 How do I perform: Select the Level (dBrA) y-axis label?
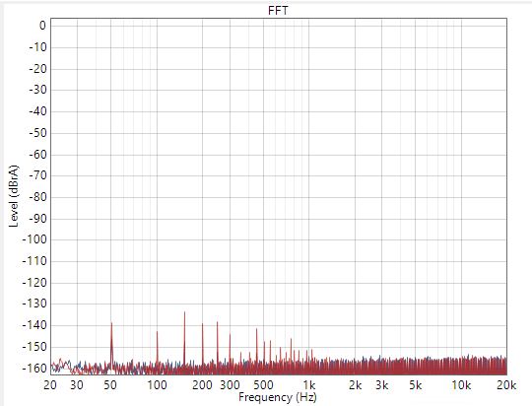[14, 196]
